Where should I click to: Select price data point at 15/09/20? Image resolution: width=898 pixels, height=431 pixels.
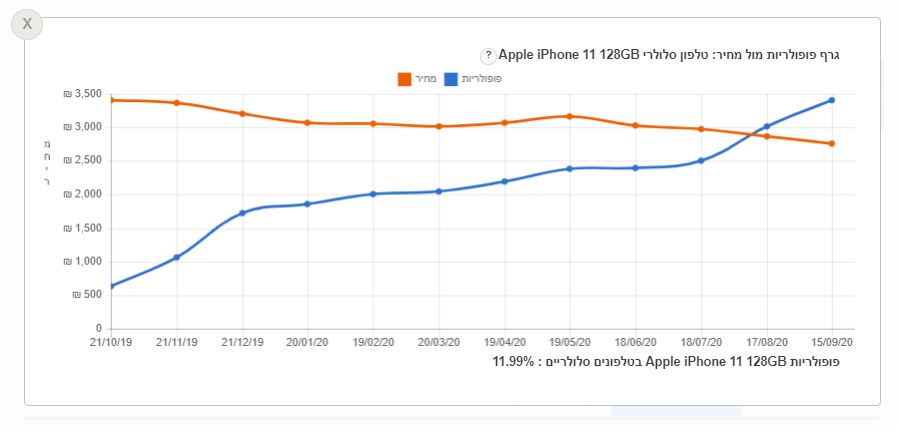point(832,144)
